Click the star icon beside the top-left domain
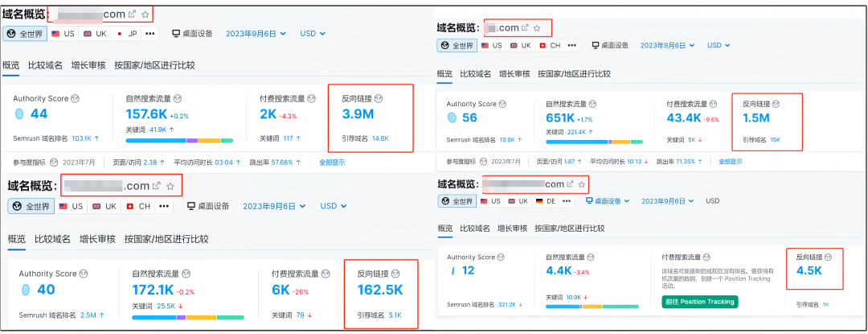868x334 pixels. click(x=145, y=14)
